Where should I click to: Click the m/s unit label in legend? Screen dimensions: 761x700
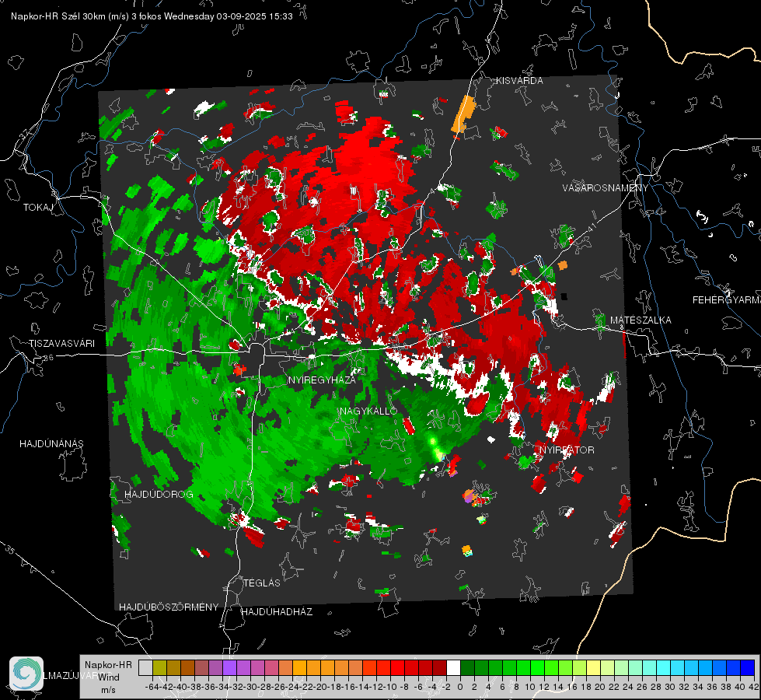pyautogui.click(x=108, y=690)
